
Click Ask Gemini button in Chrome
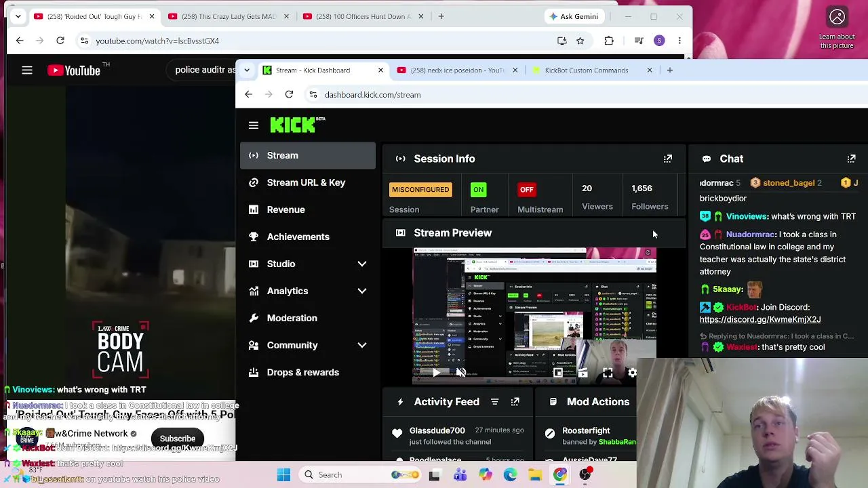574,16
